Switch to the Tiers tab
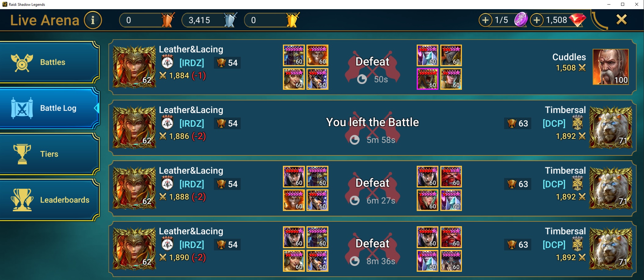Viewport: 644px width, 280px height. click(x=49, y=154)
